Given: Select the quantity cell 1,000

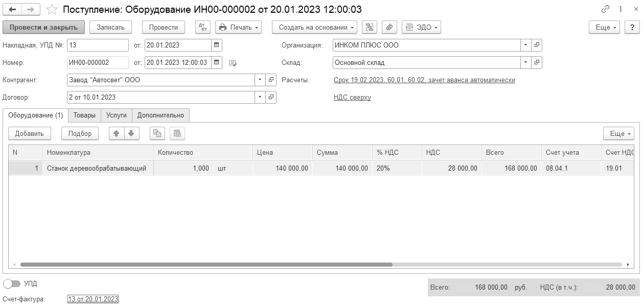Looking at the screenshot, I should 183,168.
